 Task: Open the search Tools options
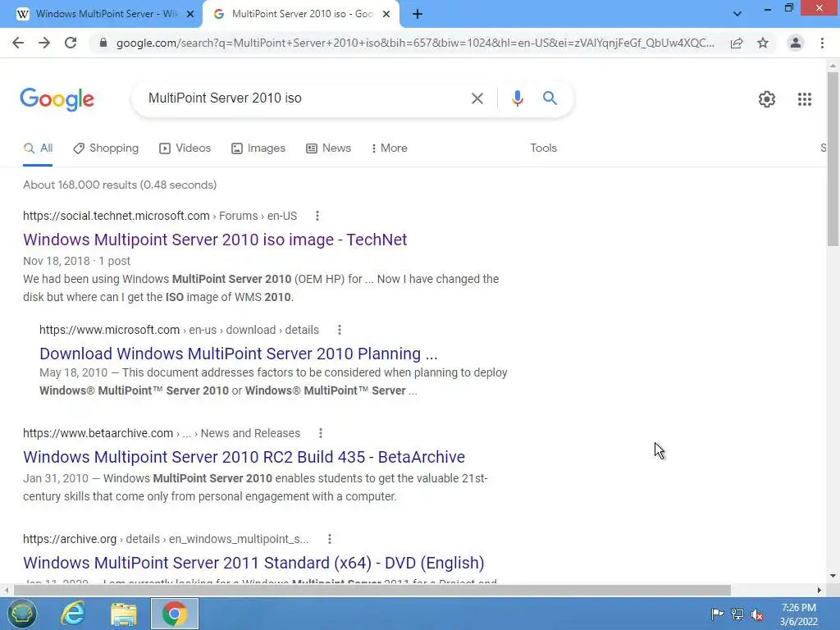pyautogui.click(x=543, y=148)
